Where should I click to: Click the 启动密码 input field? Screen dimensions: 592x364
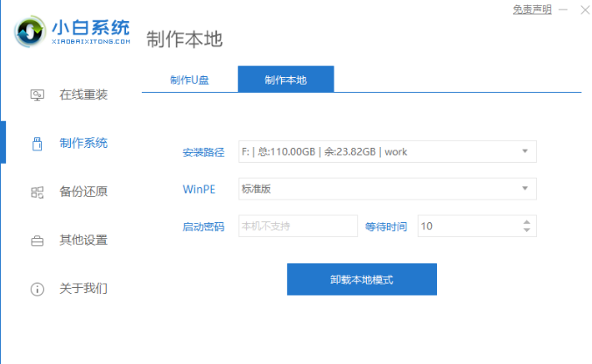(298, 226)
